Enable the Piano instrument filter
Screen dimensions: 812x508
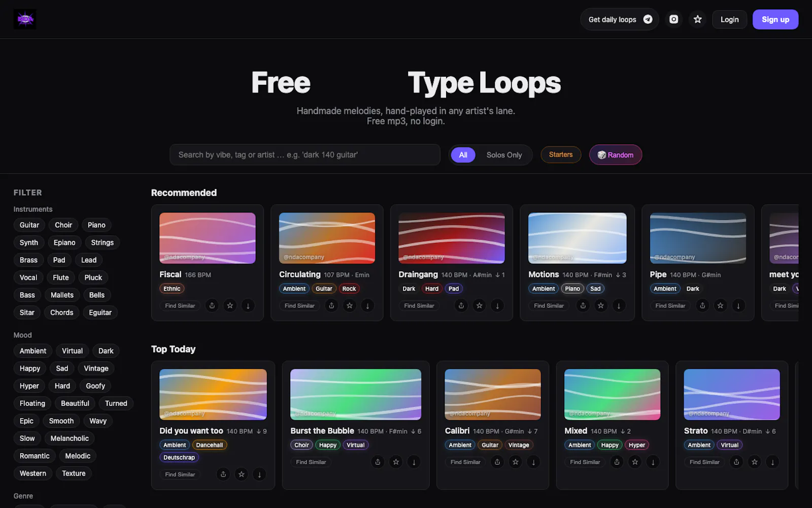(96, 225)
